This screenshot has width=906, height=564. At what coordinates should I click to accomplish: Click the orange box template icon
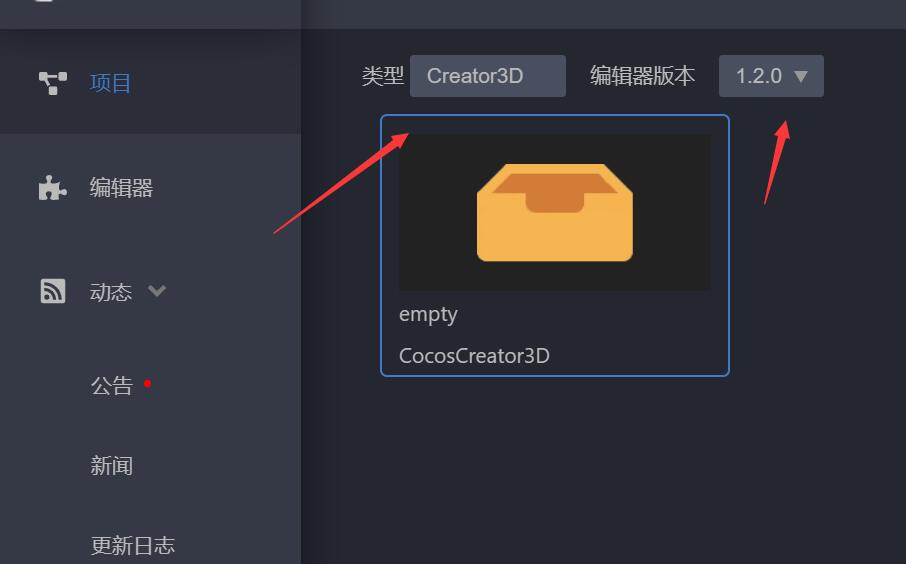point(555,212)
